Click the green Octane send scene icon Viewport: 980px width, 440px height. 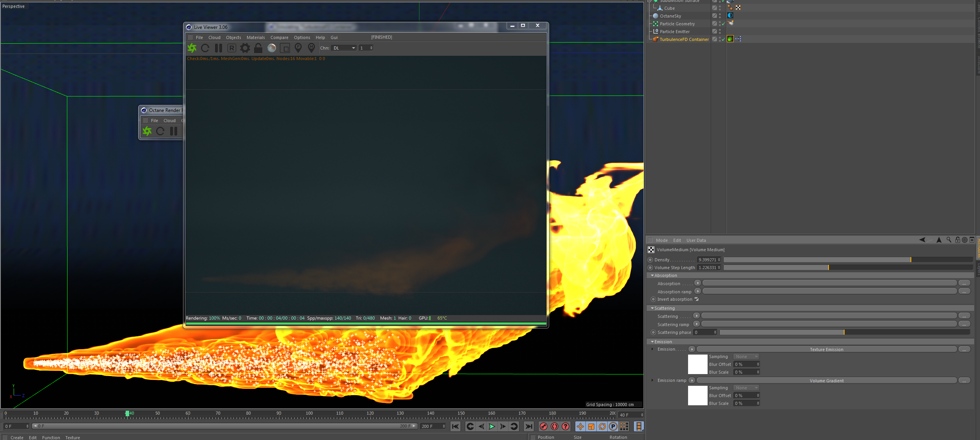tap(192, 48)
